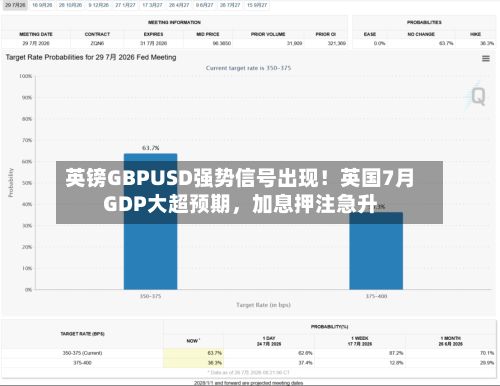500x386 pixels.
Task: Choose the 9 6月27 meeting tab
Action: (x=205, y=5)
